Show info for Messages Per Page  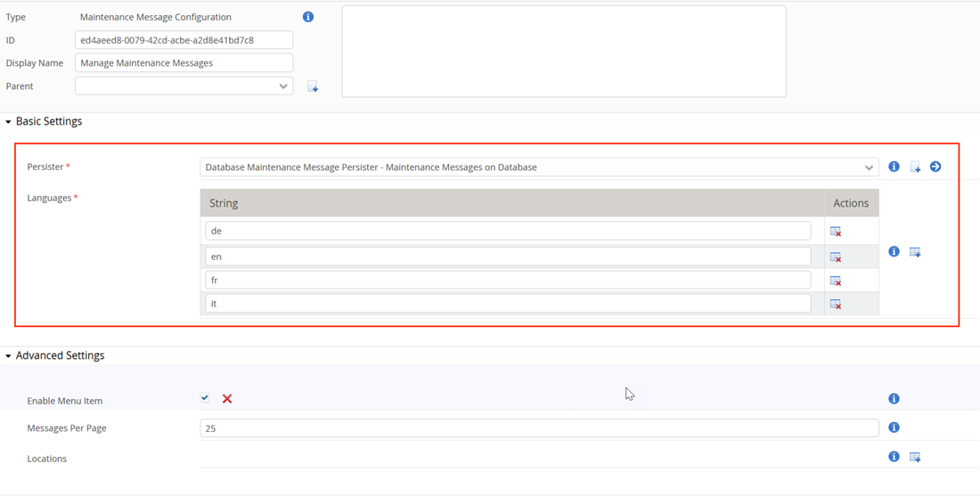894,427
